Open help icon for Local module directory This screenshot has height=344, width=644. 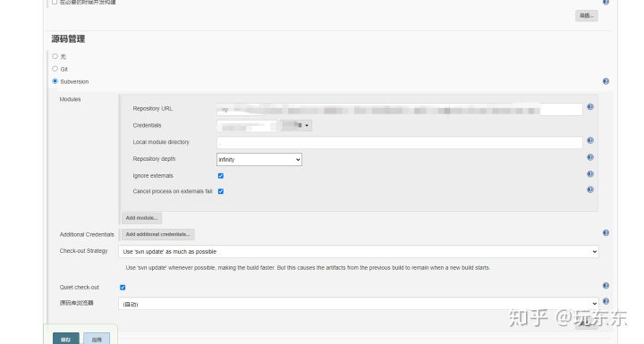(590, 140)
